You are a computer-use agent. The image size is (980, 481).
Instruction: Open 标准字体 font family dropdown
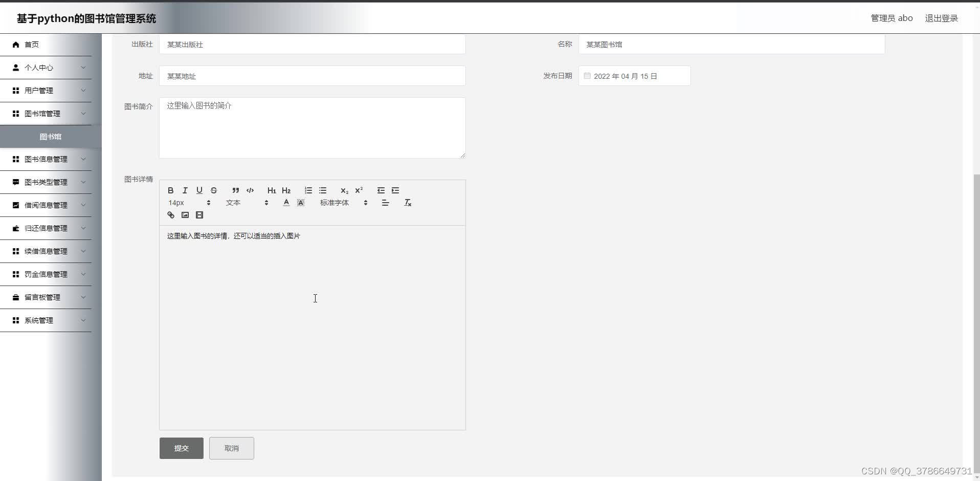tap(344, 203)
